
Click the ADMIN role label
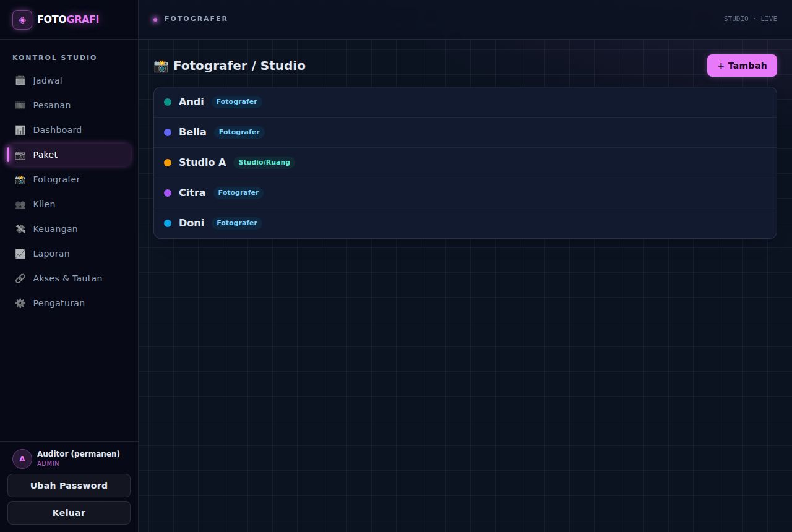coord(48,463)
